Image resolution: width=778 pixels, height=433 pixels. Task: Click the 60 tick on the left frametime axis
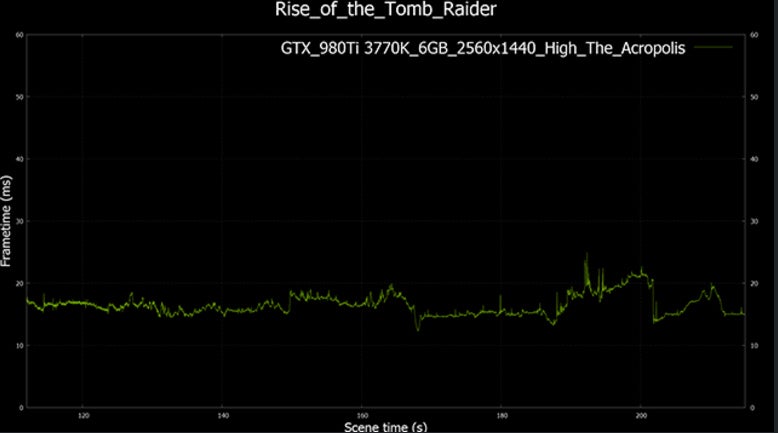pyautogui.click(x=19, y=35)
